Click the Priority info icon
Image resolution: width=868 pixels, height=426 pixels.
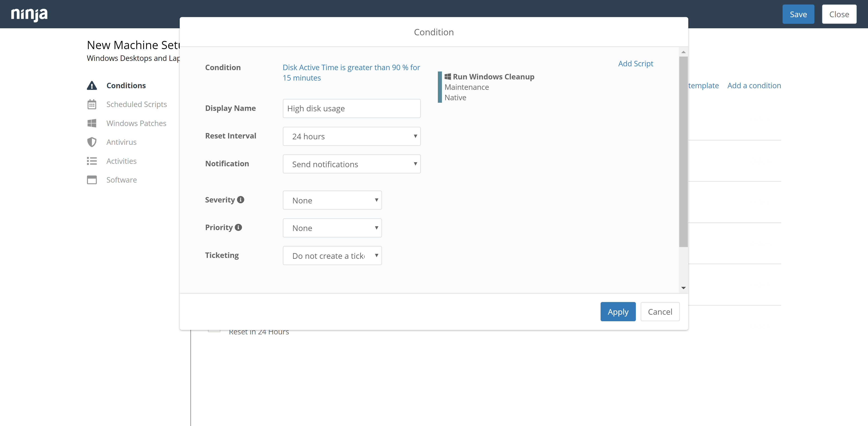coord(239,227)
